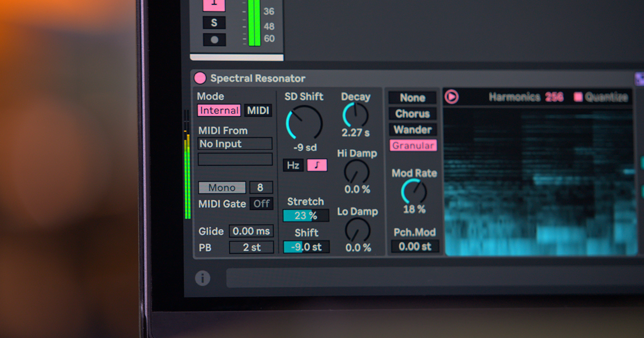Screen dimensions: 644x338
Task: Click the PB 2 st field
Action: [x=251, y=247]
